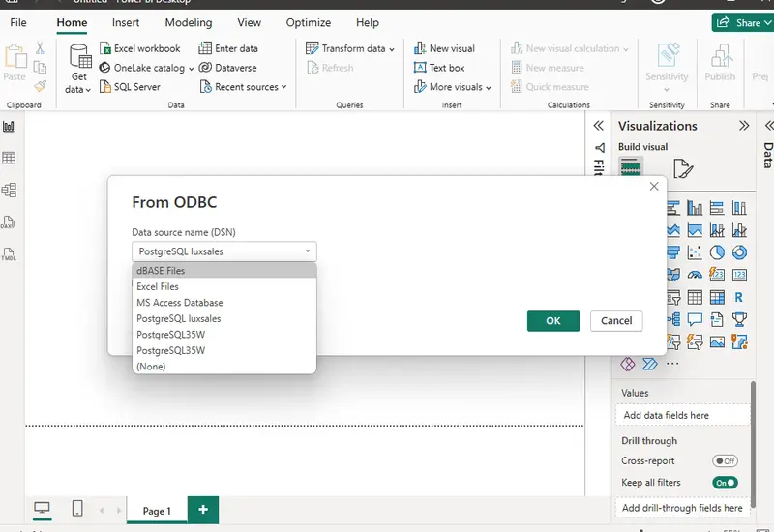Expand the More visuals dropdown
This screenshot has width=774, height=532.
(x=452, y=87)
